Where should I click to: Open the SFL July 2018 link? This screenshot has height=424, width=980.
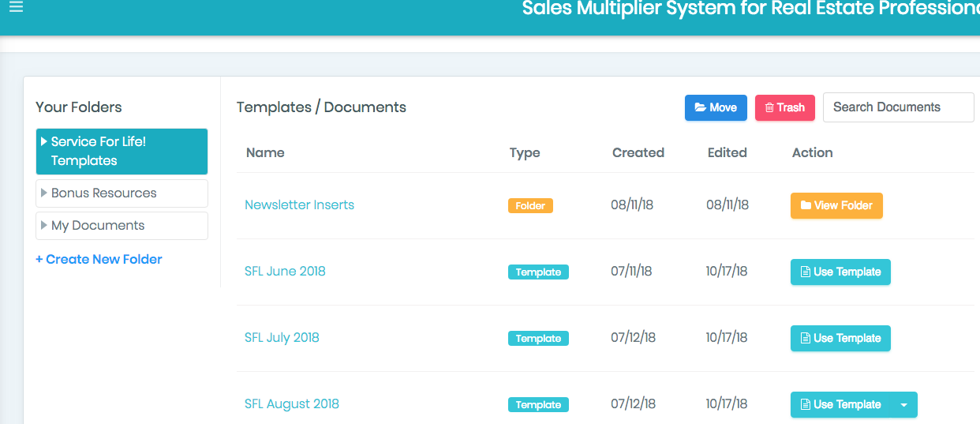coord(282,337)
